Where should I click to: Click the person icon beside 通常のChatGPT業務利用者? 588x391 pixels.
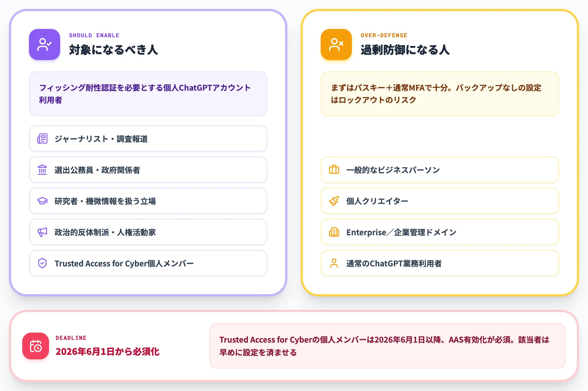click(334, 263)
